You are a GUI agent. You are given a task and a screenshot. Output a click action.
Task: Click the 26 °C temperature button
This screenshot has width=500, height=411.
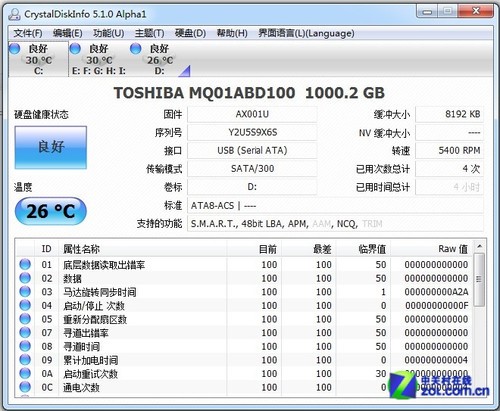pos(51,211)
